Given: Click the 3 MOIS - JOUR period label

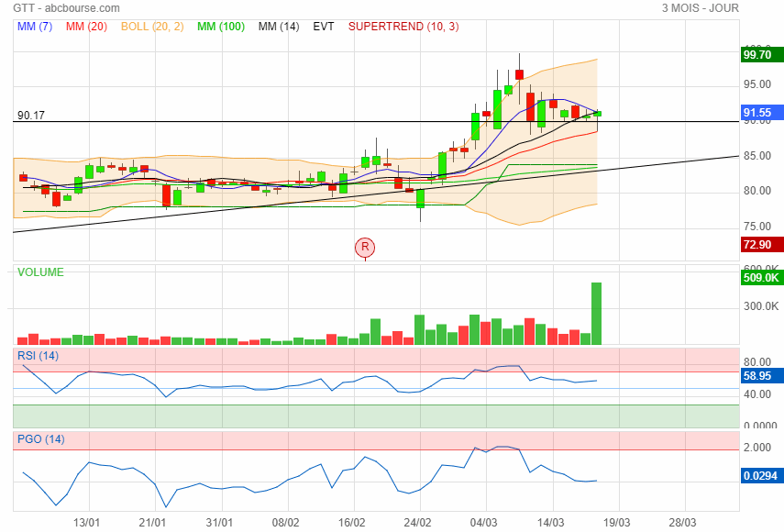Looking at the screenshot, I should coord(700,8).
